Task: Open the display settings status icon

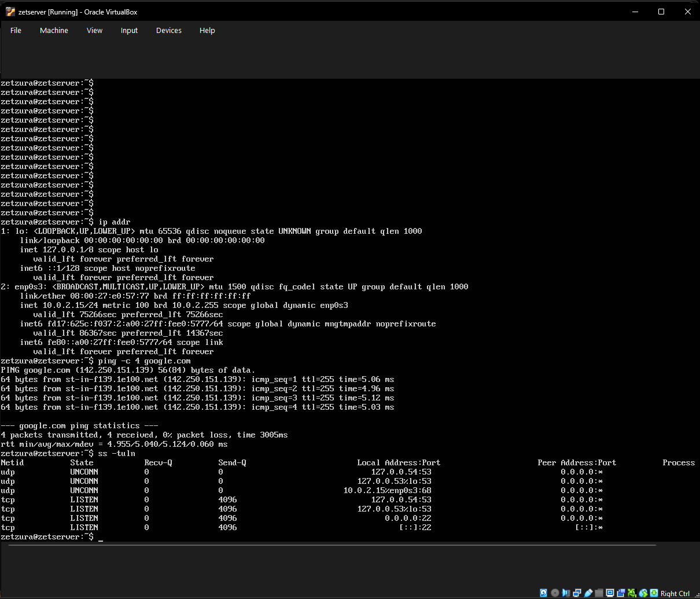Action: (x=610, y=593)
